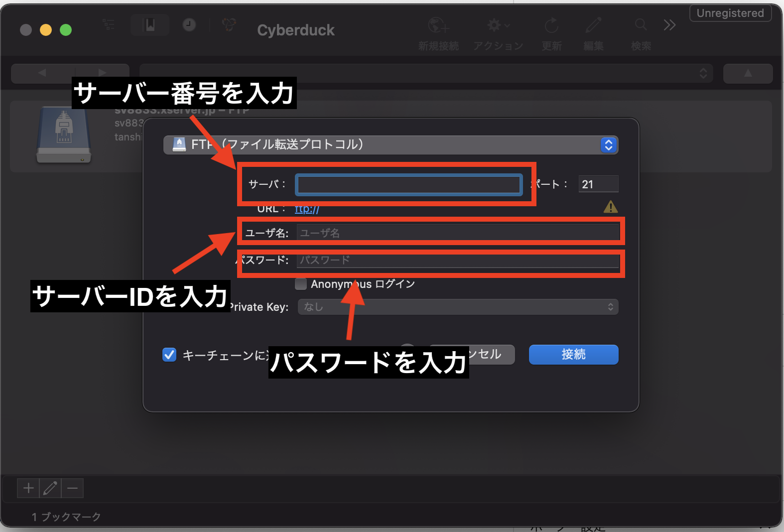Enable the Anonymous login checkbox
784x532 pixels.
[x=301, y=284]
